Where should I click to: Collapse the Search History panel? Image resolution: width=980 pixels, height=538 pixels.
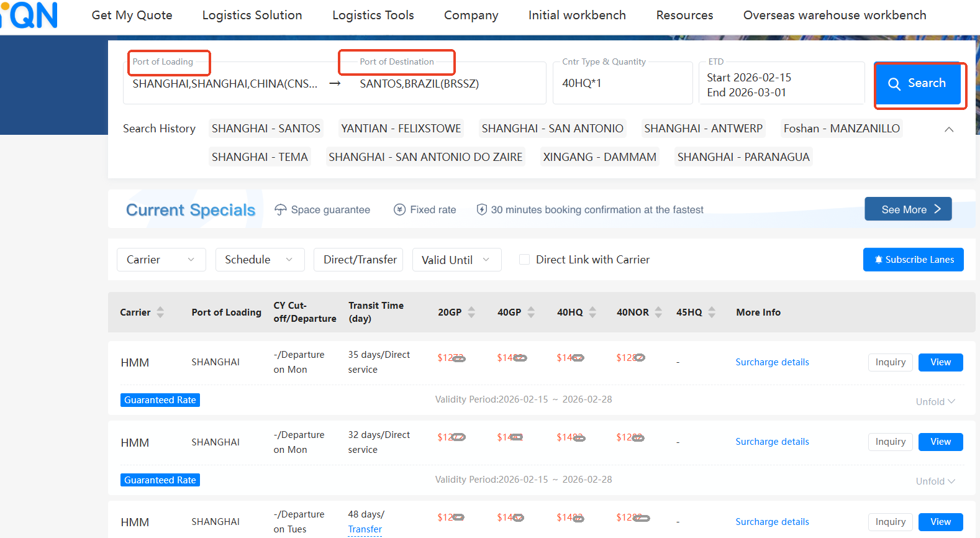[948, 129]
